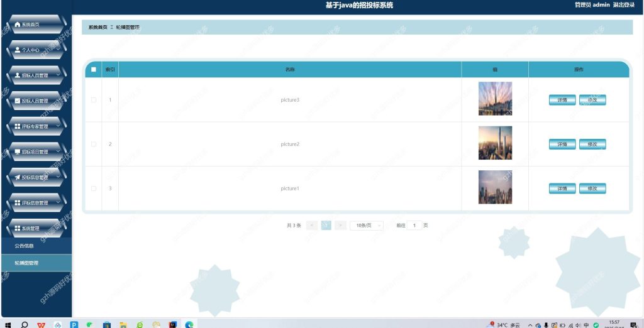Click the user icon beside 招标人员管理
The height and width of the screenshot is (328, 644).
[17, 75]
